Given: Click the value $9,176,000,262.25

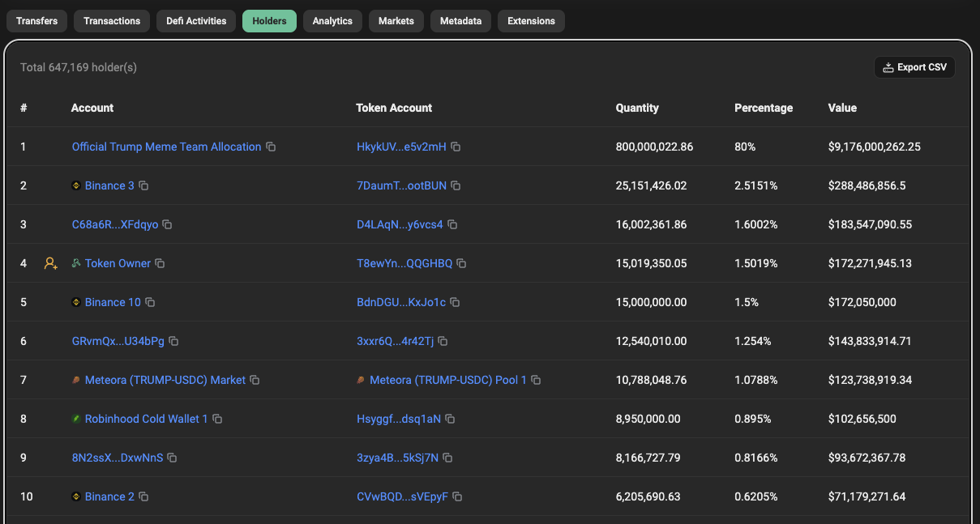Looking at the screenshot, I should tap(875, 147).
